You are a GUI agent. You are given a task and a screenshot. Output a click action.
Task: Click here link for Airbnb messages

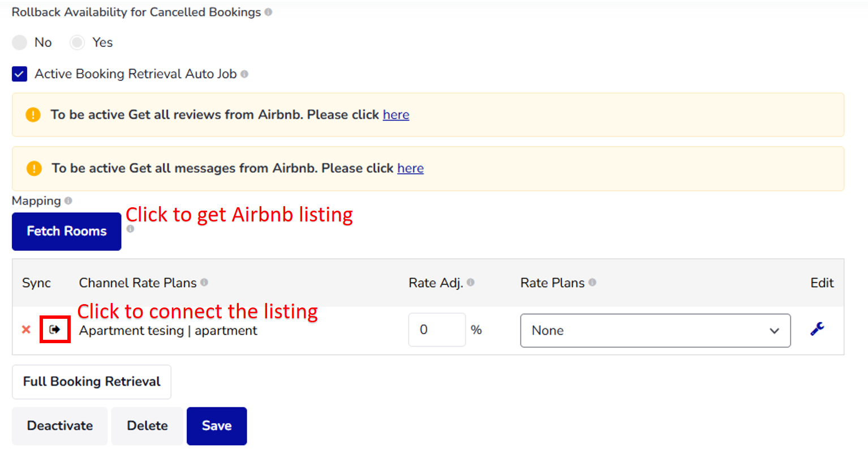410,168
